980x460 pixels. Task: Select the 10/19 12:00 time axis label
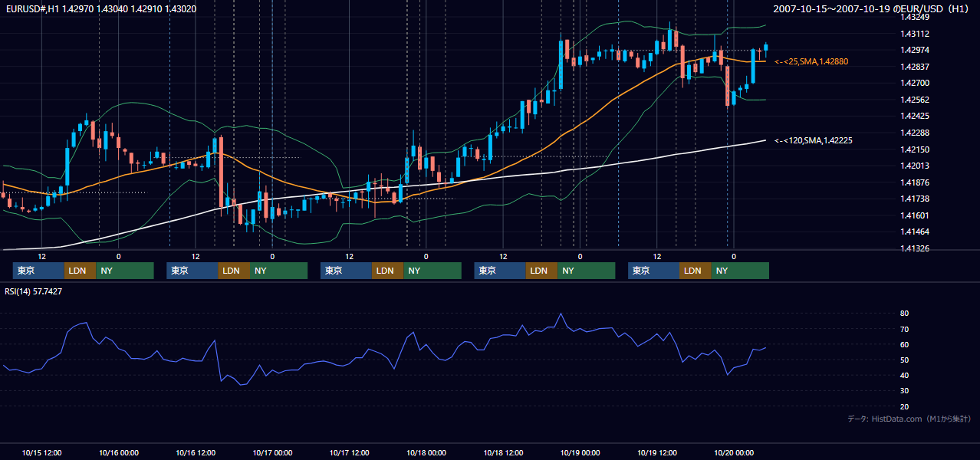(x=657, y=452)
